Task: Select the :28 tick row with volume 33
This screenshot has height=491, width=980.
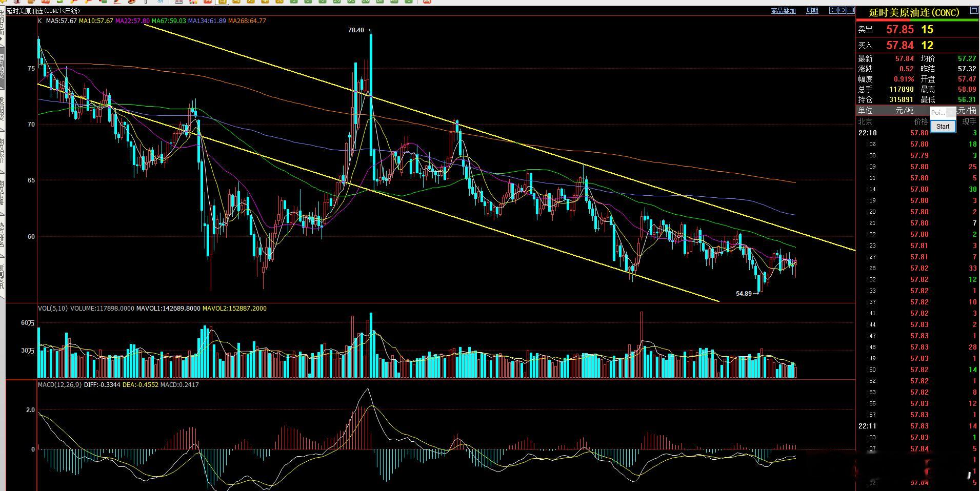Action: click(x=917, y=269)
